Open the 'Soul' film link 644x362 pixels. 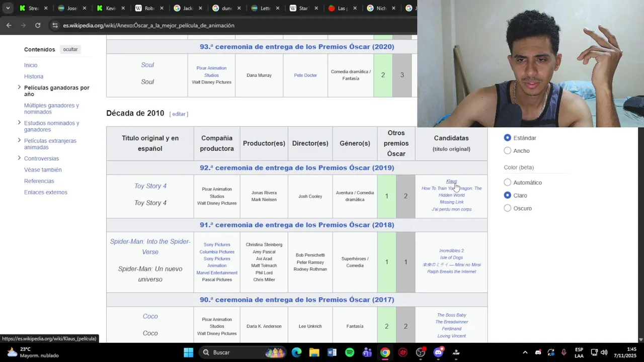click(x=147, y=65)
